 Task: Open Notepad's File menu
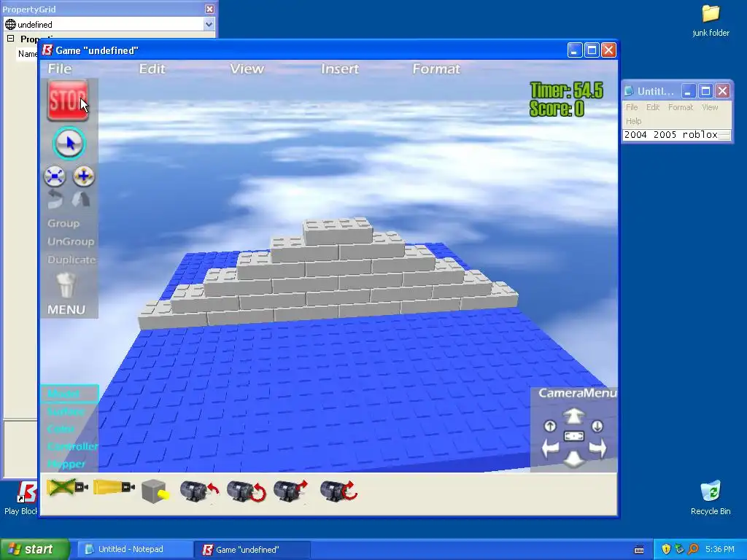tap(632, 107)
